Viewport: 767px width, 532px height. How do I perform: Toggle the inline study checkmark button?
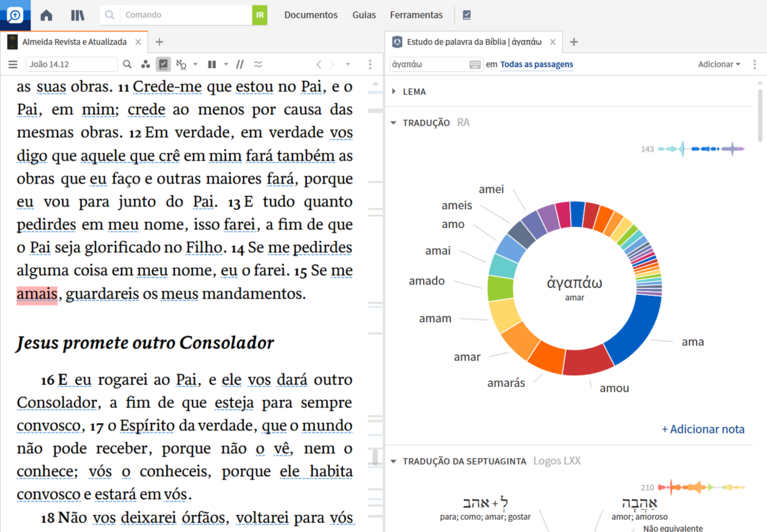click(x=163, y=64)
